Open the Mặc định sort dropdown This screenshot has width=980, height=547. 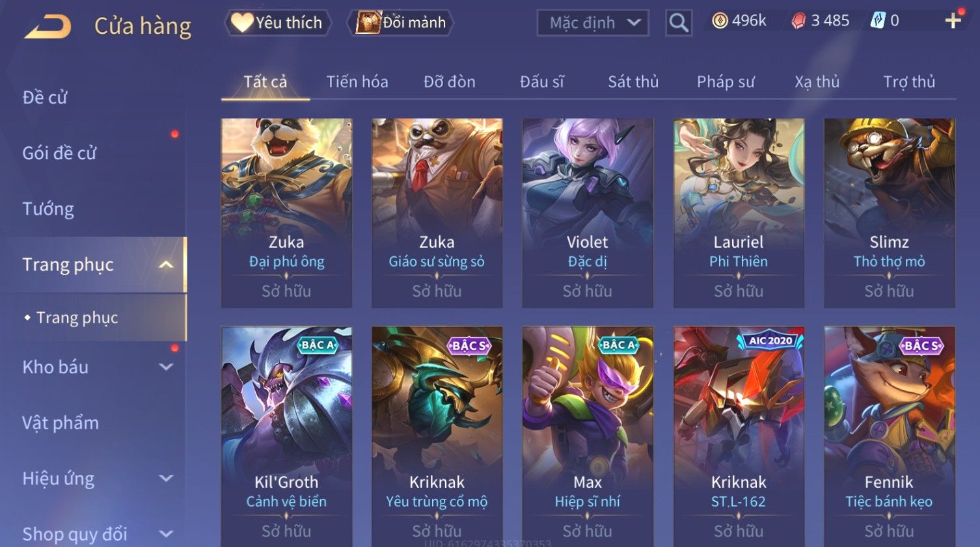[x=593, y=23]
